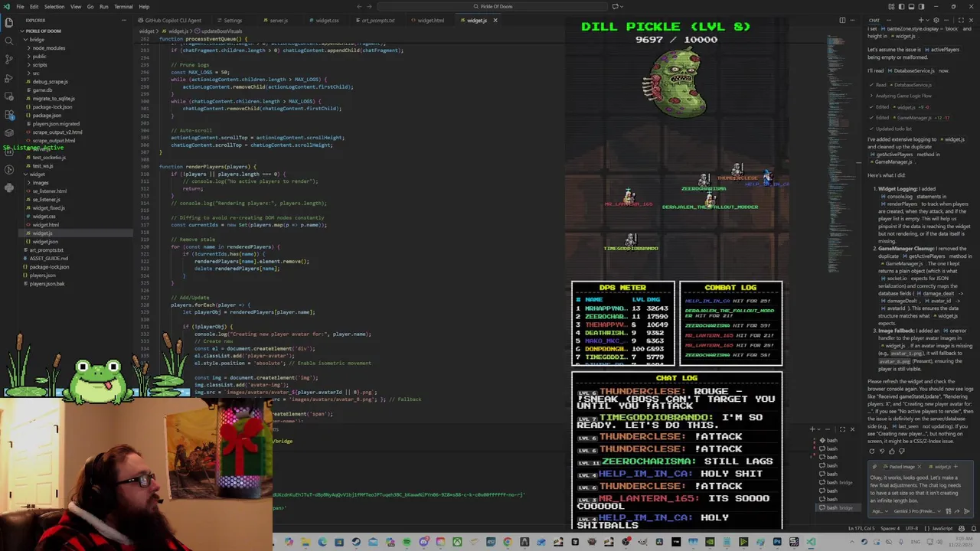Expand the src folder
The height and width of the screenshot is (551, 980).
(36, 73)
